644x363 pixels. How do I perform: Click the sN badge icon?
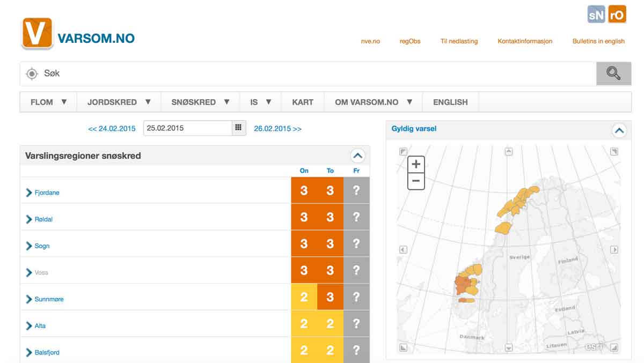coord(596,15)
